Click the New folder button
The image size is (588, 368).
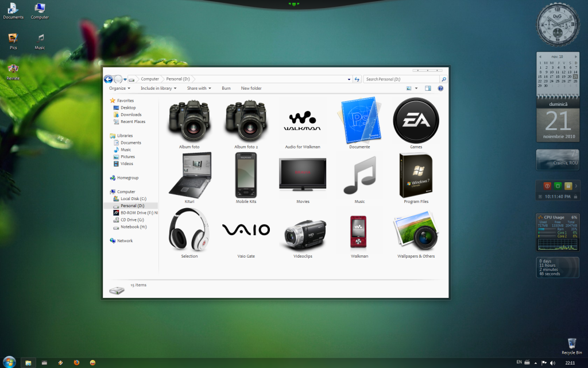tap(252, 88)
